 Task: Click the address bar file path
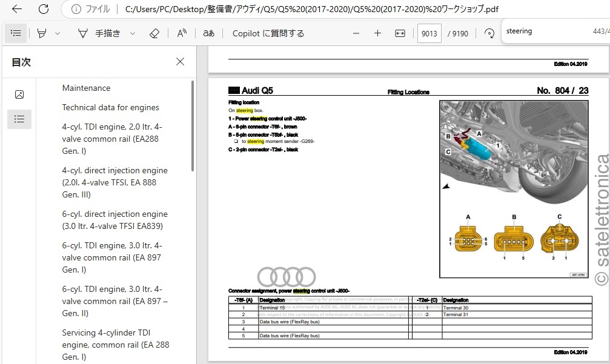[x=311, y=9]
